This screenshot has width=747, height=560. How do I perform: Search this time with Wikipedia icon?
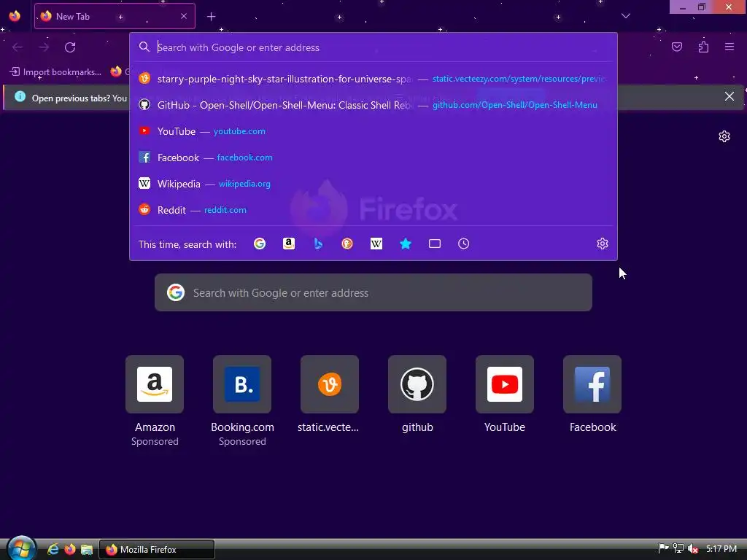pyautogui.click(x=376, y=244)
